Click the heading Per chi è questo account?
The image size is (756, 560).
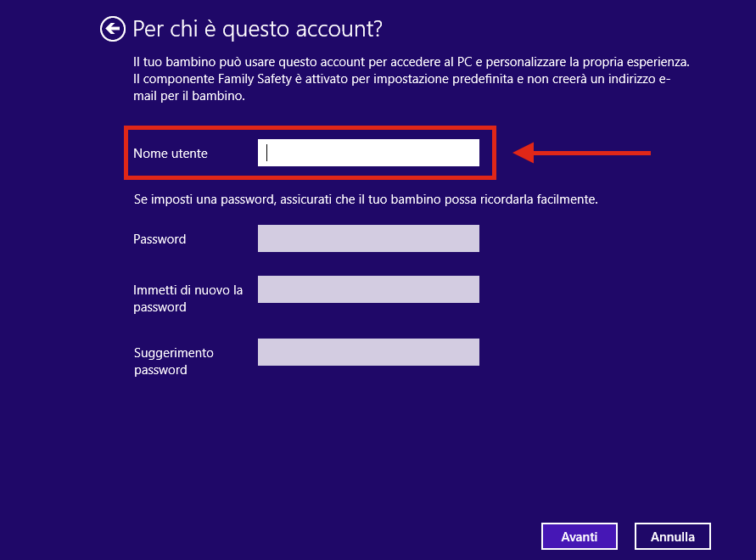point(257,30)
